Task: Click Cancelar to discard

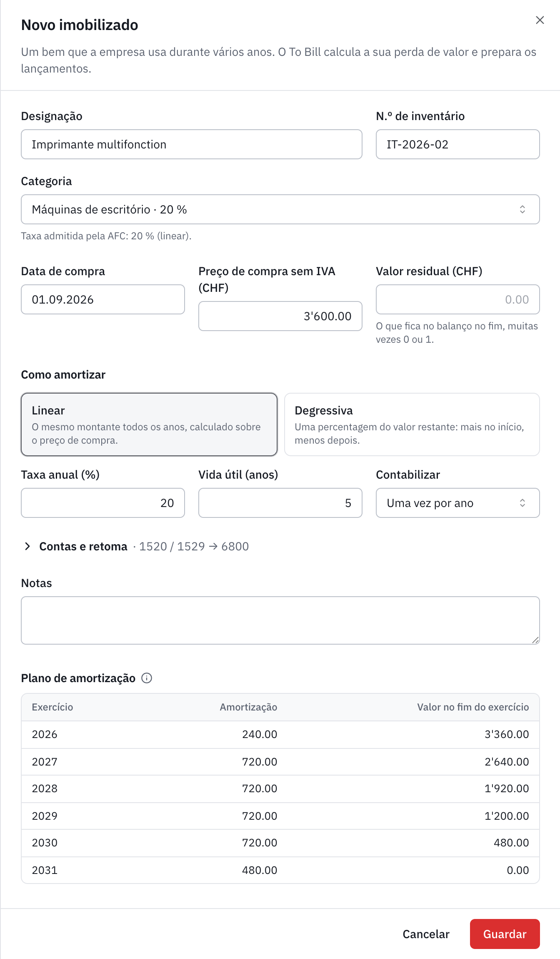Action: tap(426, 934)
